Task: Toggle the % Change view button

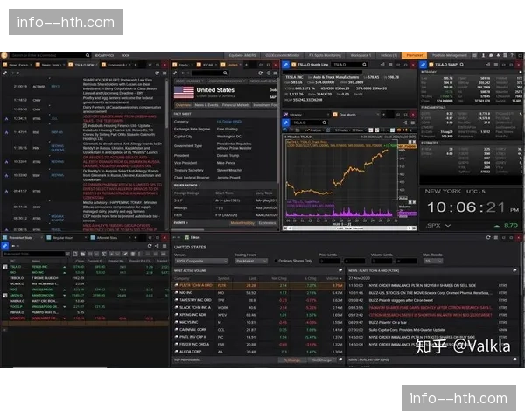Action: [x=294, y=360]
